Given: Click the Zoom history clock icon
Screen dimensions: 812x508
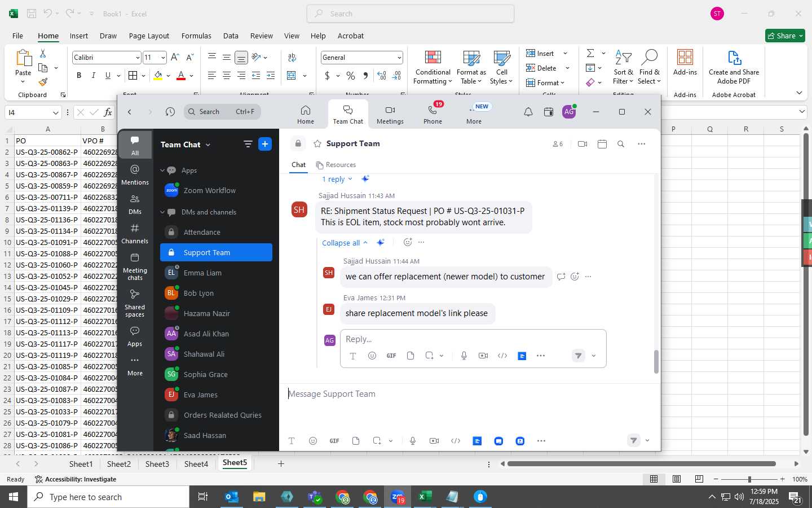Looking at the screenshot, I should 170,112.
